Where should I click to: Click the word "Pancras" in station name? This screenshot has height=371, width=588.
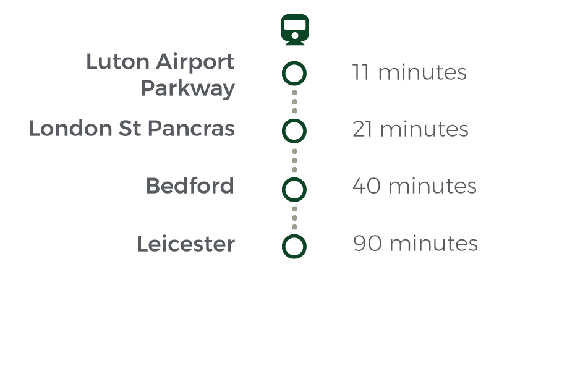point(191,129)
